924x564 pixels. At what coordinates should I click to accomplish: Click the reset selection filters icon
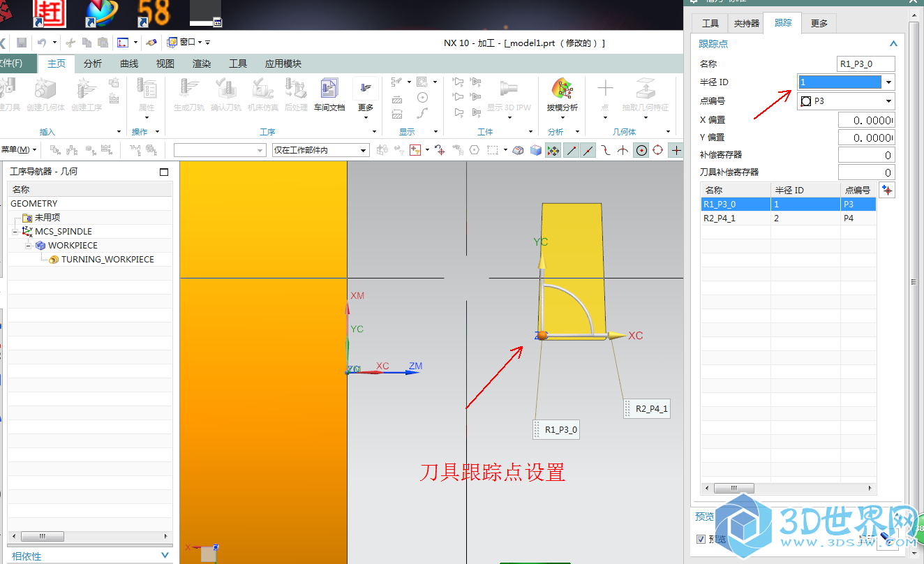(x=399, y=150)
